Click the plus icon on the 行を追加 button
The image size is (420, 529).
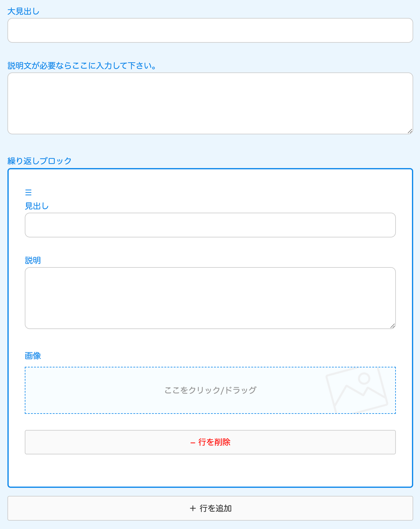click(x=193, y=508)
